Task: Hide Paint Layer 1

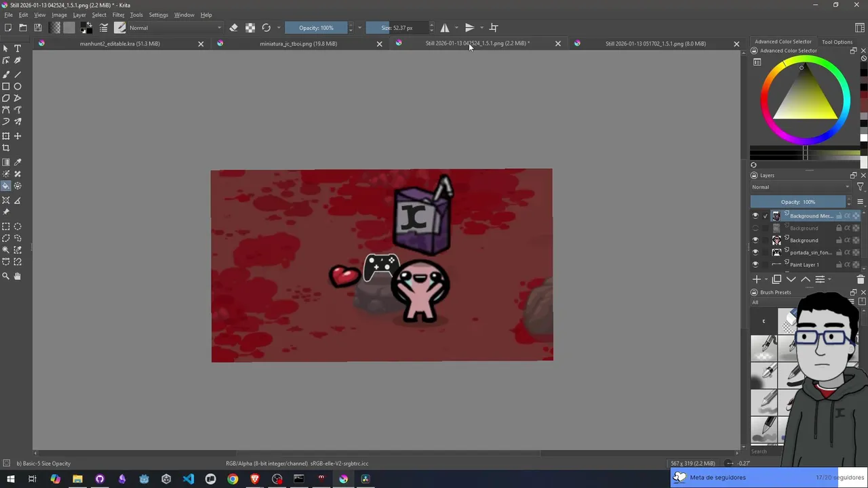Action: click(x=755, y=265)
